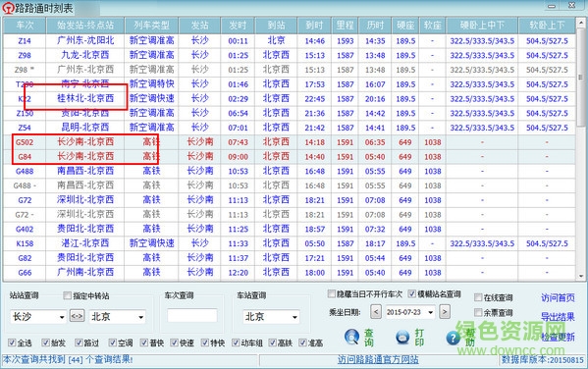The image size is (588, 369).
Task: Click the 桂林北-北京西 route cell
Action: pos(85,98)
